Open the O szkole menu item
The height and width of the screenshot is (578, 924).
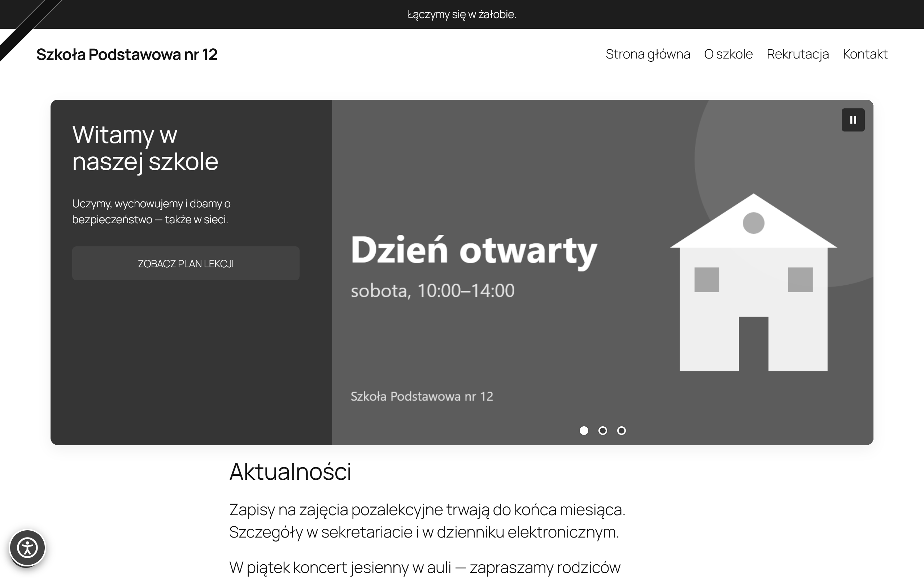pyautogui.click(x=728, y=54)
